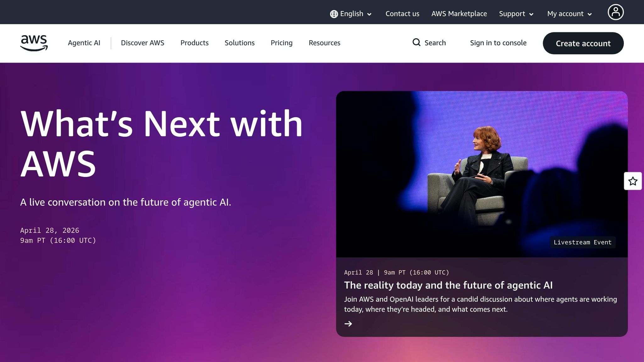Go to AWS Marketplace link

tap(459, 14)
